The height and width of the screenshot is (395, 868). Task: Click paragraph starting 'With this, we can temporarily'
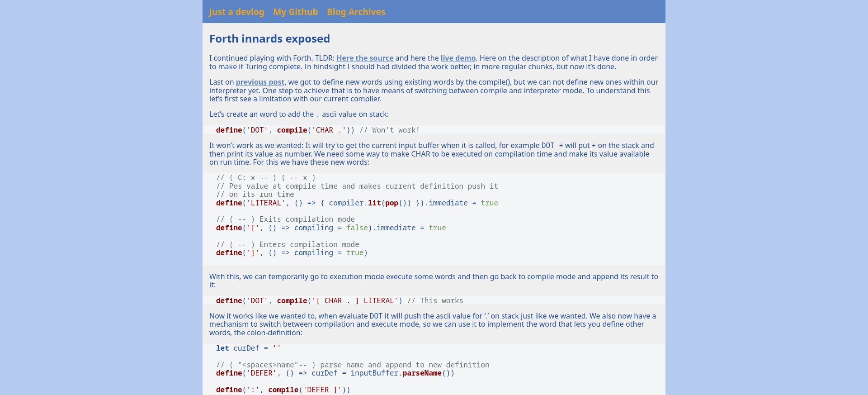tap(434, 281)
